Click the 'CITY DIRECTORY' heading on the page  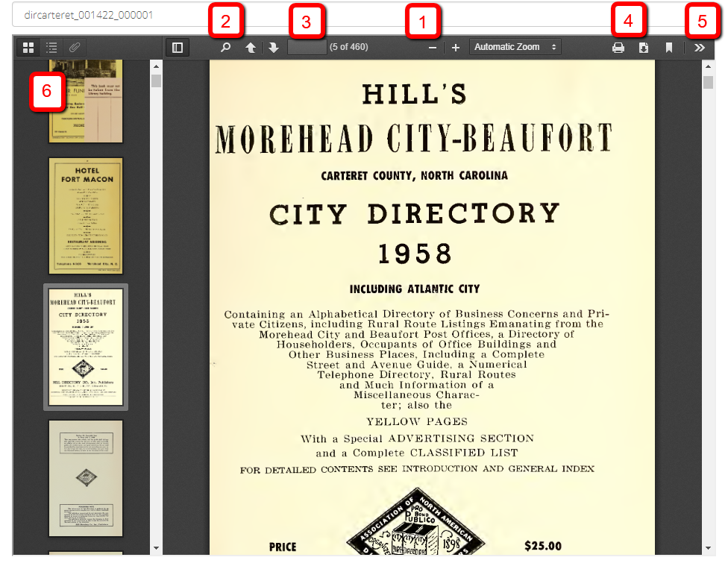pos(415,214)
